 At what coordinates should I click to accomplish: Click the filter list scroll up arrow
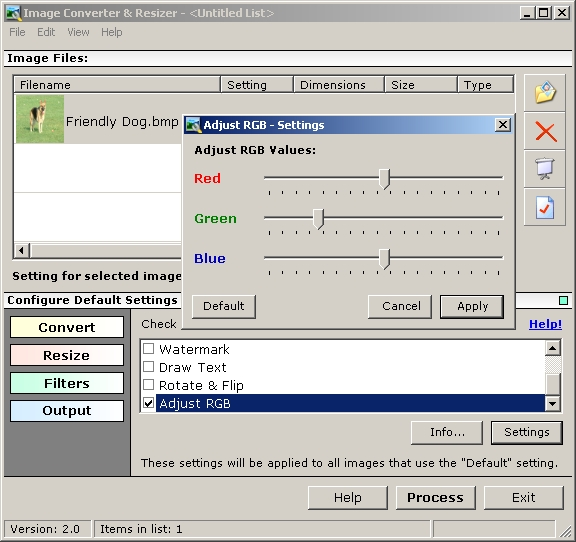tap(552, 348)
